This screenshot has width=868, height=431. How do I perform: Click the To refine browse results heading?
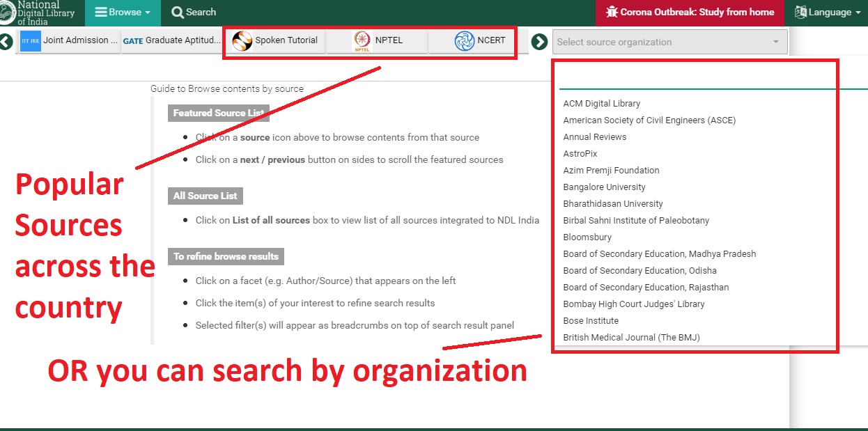(226, 256)
